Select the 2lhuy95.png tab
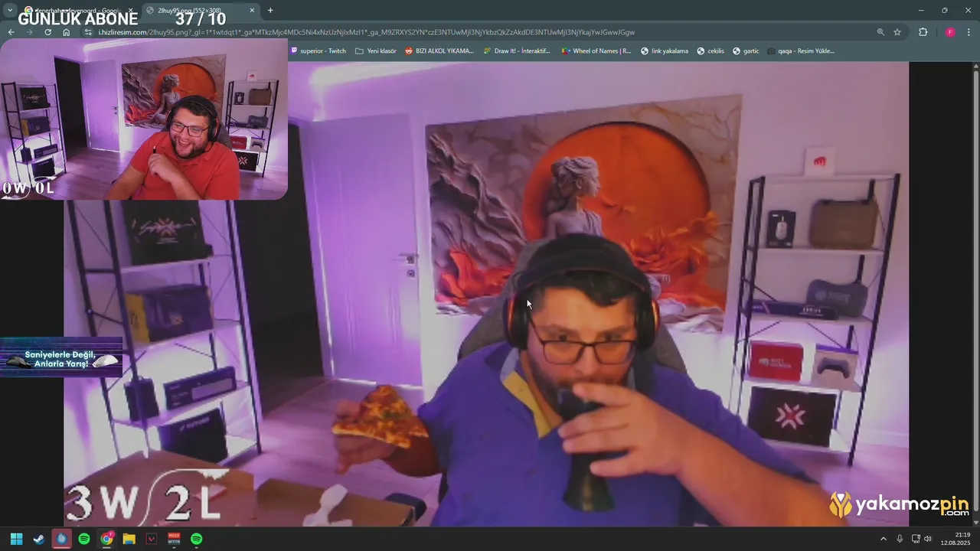This screenshot has height=551, width=980. pos(201,10)
